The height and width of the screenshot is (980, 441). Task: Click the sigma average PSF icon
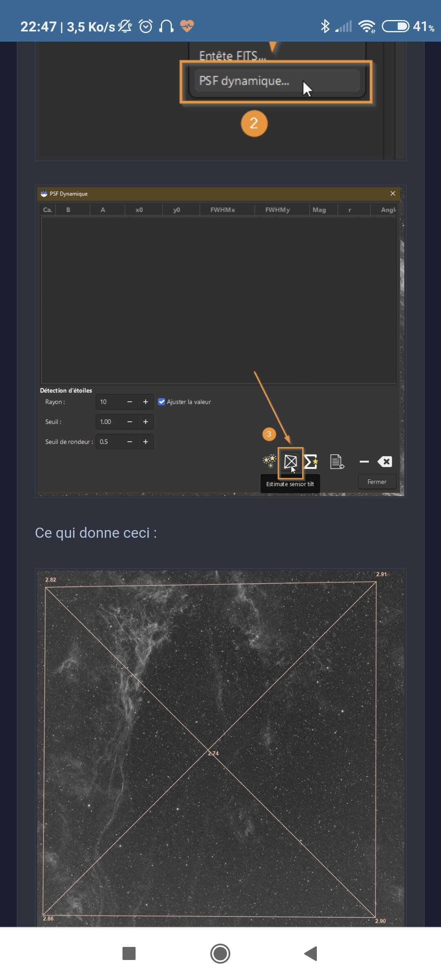click(311, 462)
